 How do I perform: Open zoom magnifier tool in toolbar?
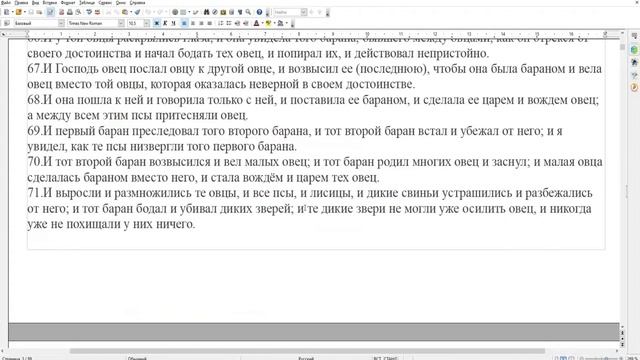[248, 12]
